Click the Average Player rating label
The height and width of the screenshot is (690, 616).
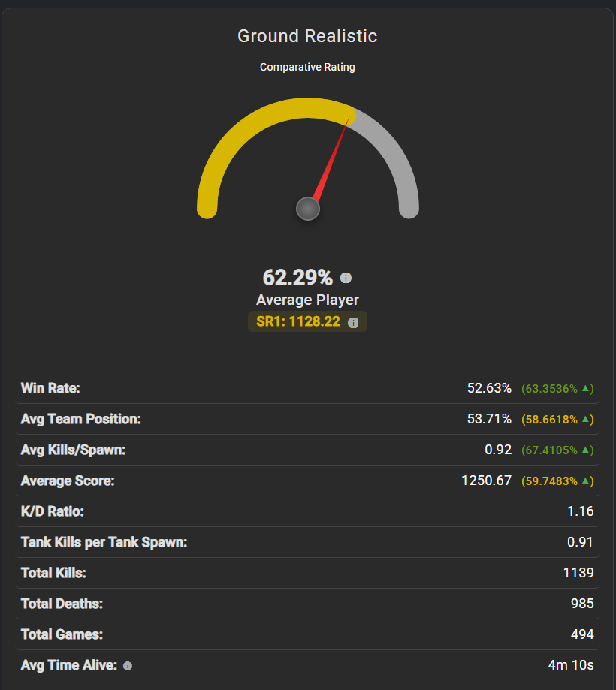pyautogui.click(x=307, y=300)
